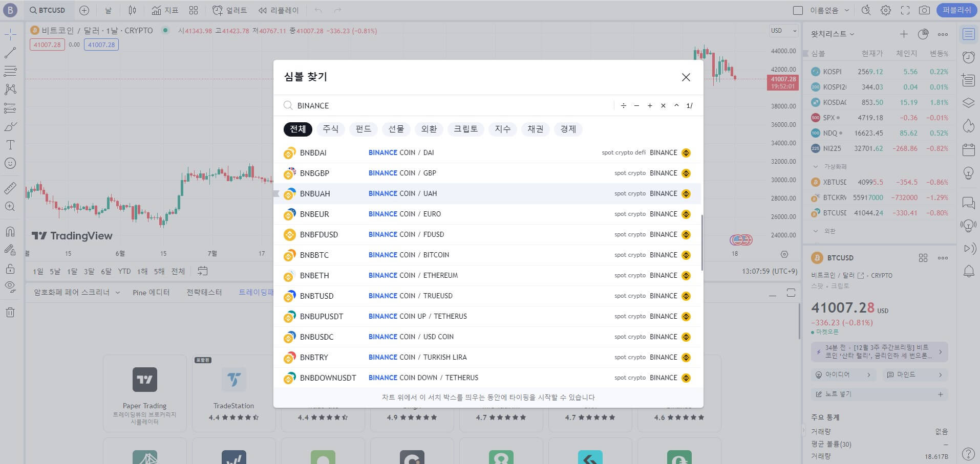Open the Paper Trading broker card
The width and height of the screenshot is (980, 464).
145,394
